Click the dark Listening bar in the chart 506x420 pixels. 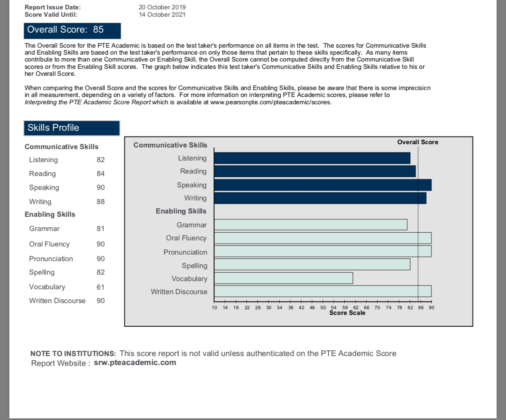(312, 158)
